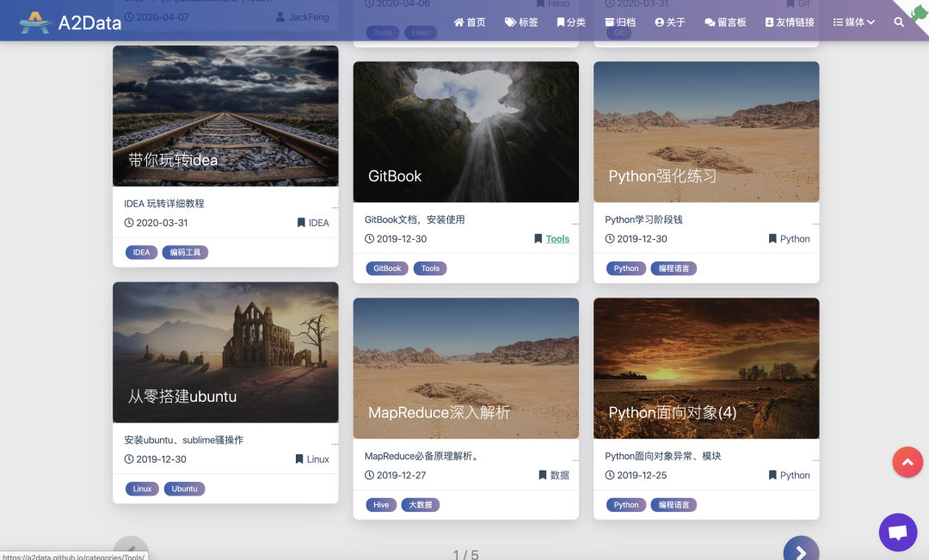The height and width of the screenshot is (560, 929).
Task: Open the MapReduce深入解析 card image
Action: point(465,368)
